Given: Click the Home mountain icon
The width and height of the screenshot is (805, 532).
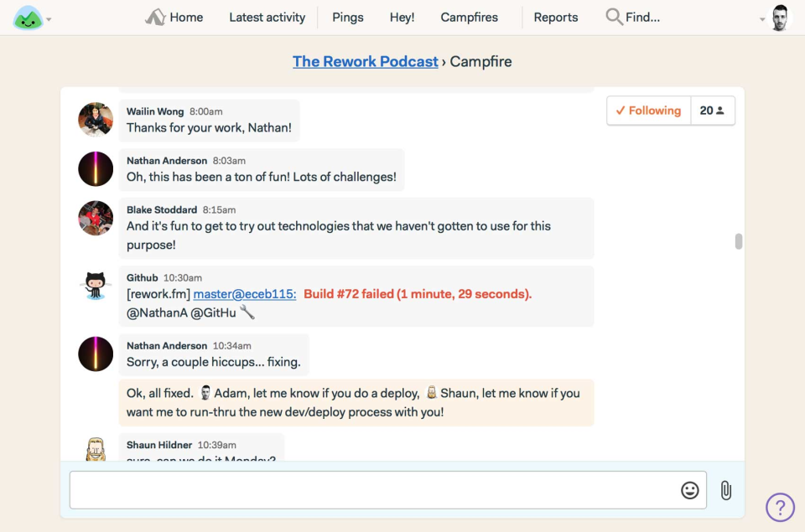Looking at the screenshot, I should (155, 17).
